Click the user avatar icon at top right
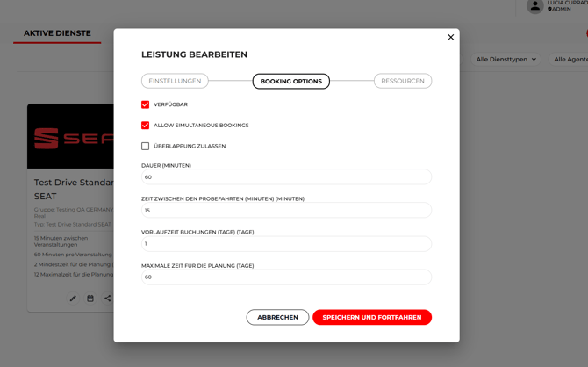Screen dimensions: 588x367 pos(534,6)
